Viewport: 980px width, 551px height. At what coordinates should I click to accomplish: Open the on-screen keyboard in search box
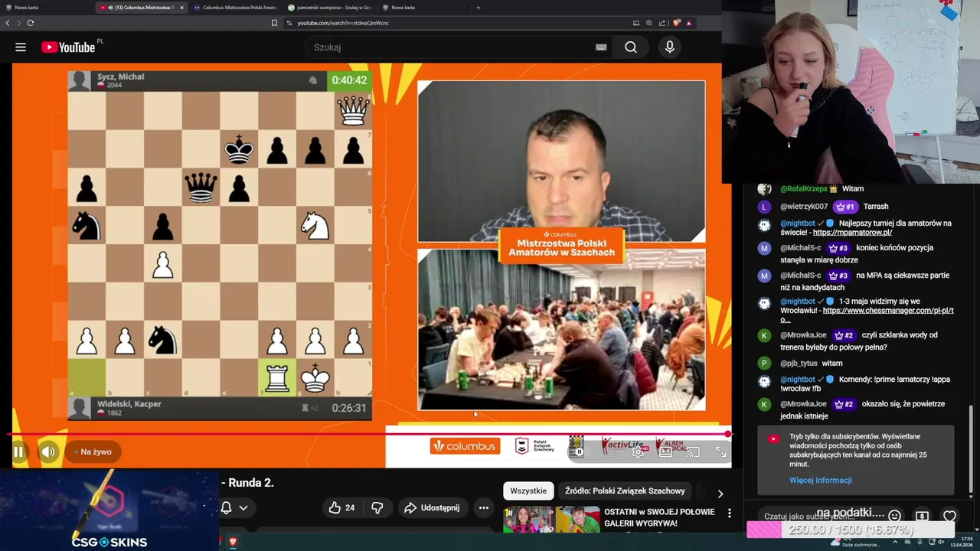[x=601, y=47]
